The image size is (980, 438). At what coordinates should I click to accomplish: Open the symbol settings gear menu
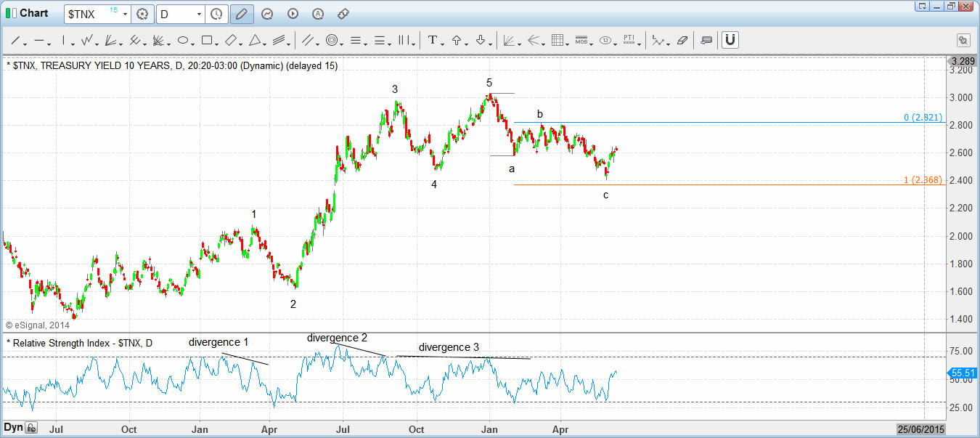coord(142,14)
